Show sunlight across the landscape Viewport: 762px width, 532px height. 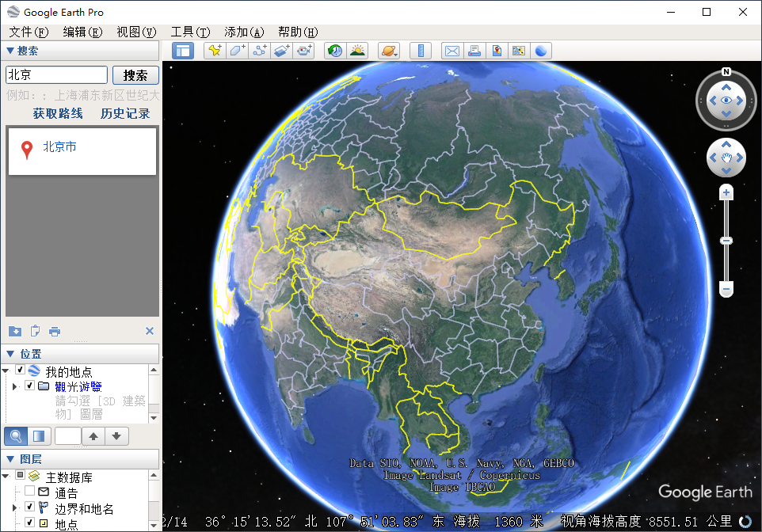pyautogui.click(x=358, y=51)
